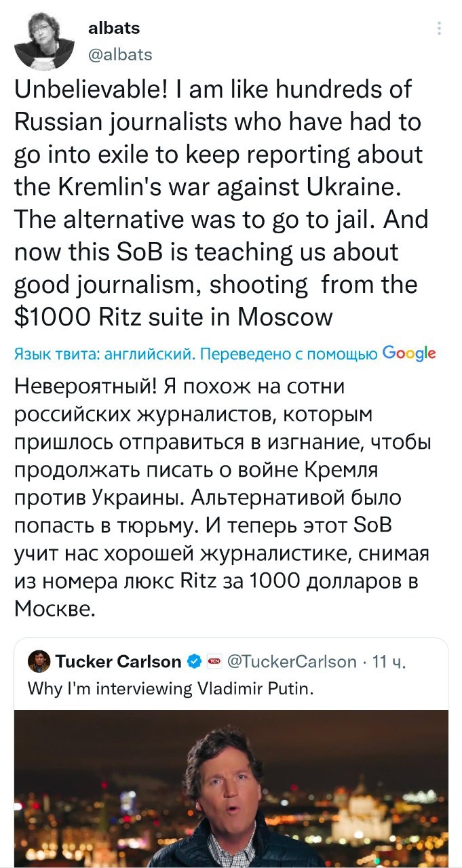This screenshot has width=462, height=868.
Task: Click '$1000 Ritz suite in Moscow' line
Action: 174,316
